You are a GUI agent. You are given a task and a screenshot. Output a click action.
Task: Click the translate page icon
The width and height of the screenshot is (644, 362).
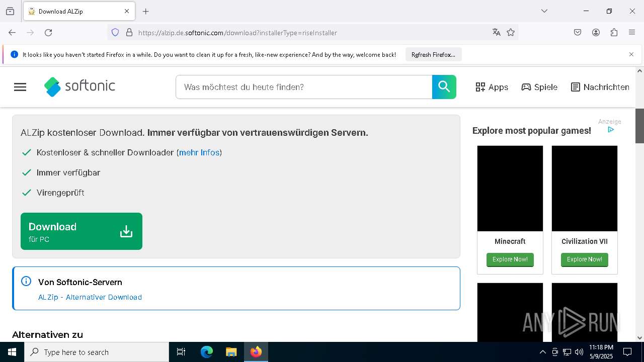(x=497, y=33)
